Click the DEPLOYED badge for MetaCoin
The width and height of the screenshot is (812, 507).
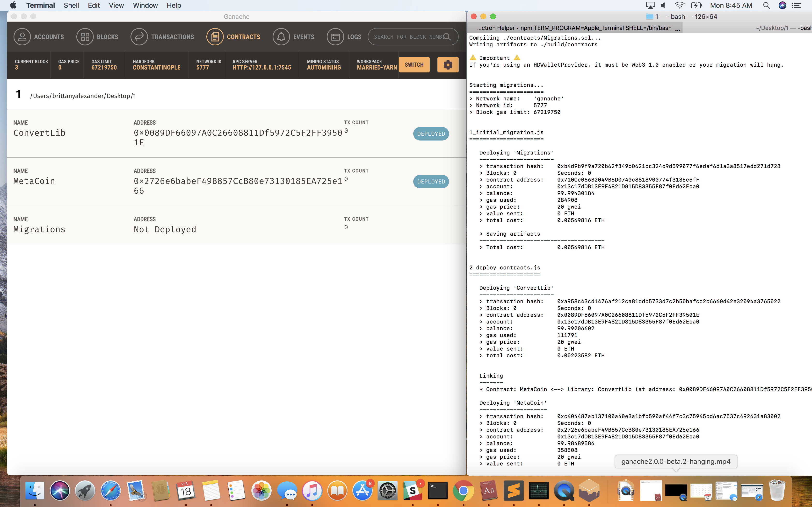431,181
